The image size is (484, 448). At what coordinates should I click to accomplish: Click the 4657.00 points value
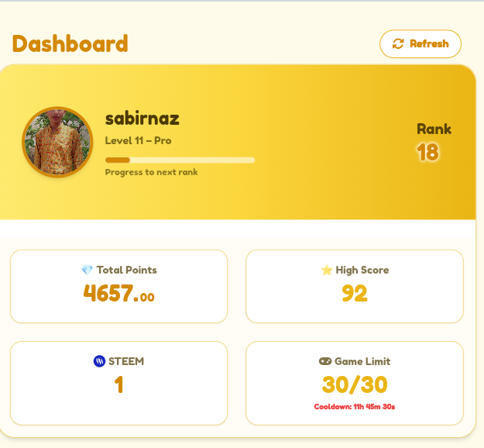(x=118, y=293)
